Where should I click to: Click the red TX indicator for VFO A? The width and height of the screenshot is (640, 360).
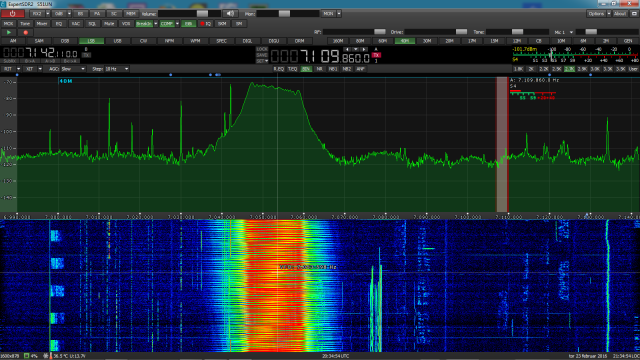pyautogui.click(x=376, y=55)
